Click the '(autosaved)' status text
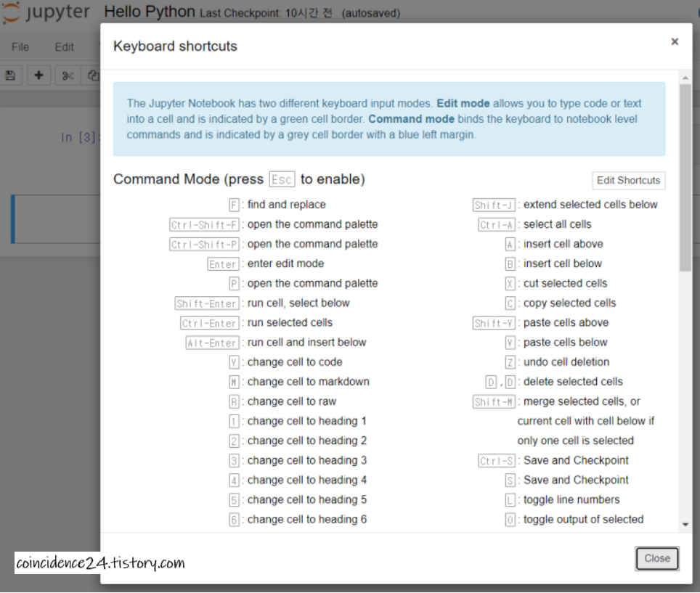 point(371,13)
